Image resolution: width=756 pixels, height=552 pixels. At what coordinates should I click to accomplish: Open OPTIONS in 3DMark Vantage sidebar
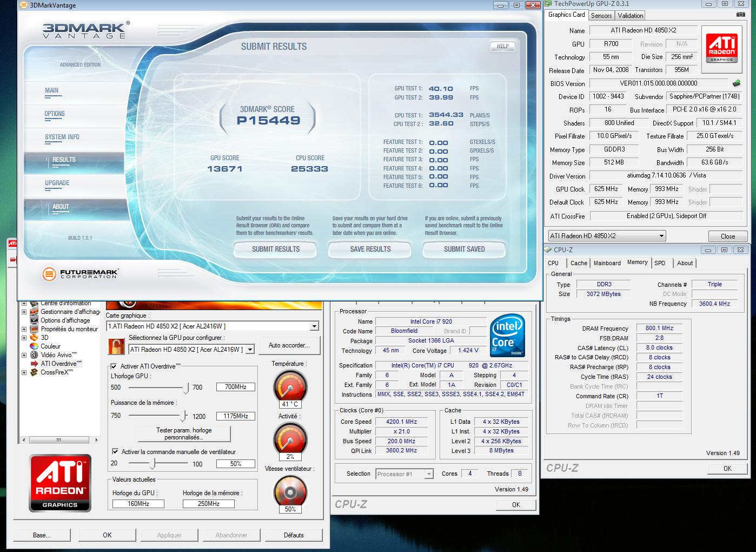[55, 114]
